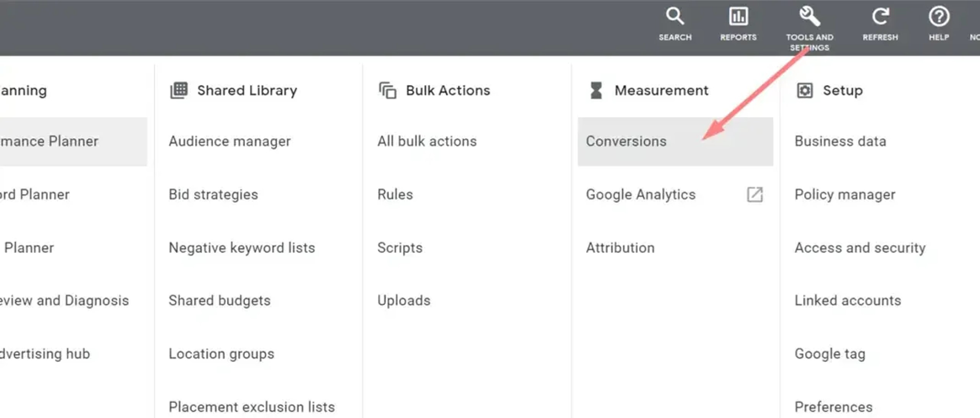The image size is (980, 418).
Task: Click the Bulk Actions copy icon
Action: coord(387,91)
